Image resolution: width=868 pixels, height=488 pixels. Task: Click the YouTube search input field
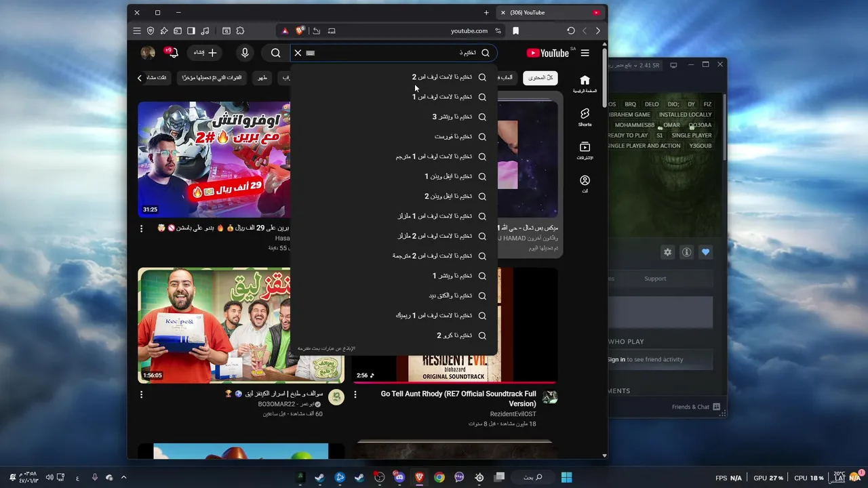pos(393,53)
